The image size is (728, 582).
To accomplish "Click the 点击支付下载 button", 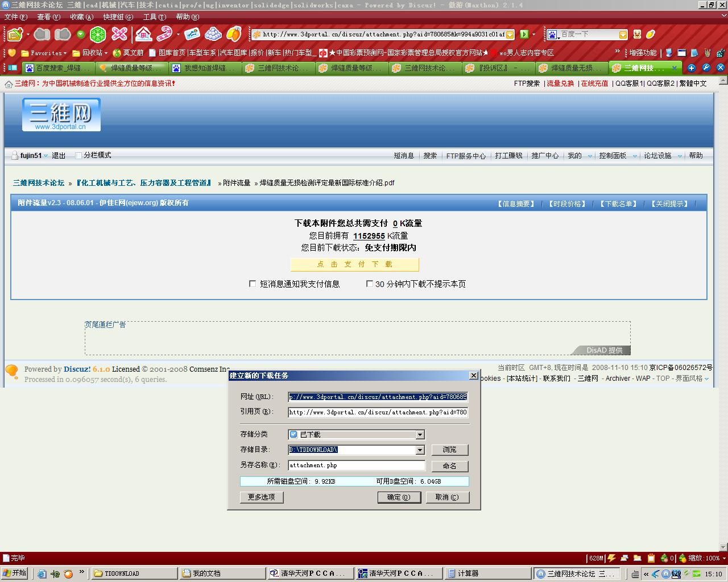I will tap(355, 264).
